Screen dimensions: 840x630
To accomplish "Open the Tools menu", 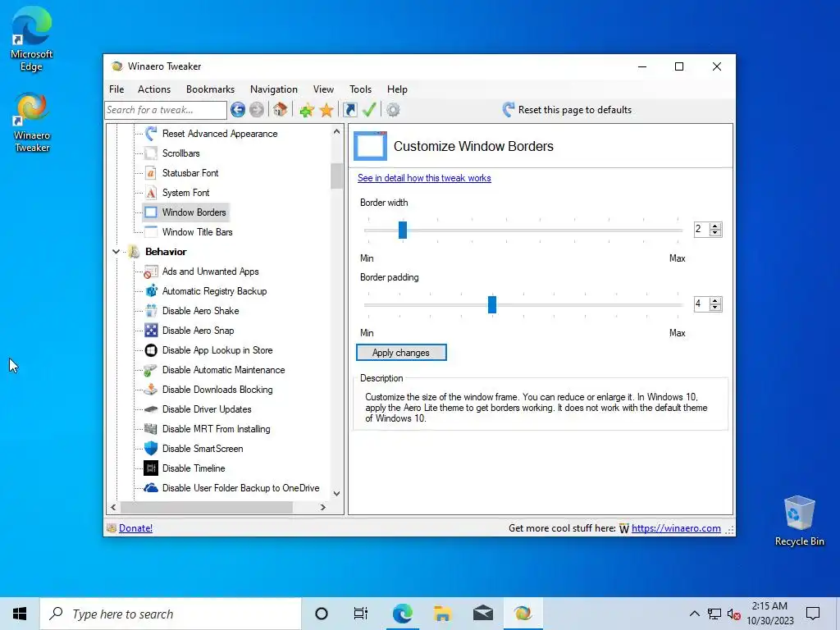I will coord(361,89).
